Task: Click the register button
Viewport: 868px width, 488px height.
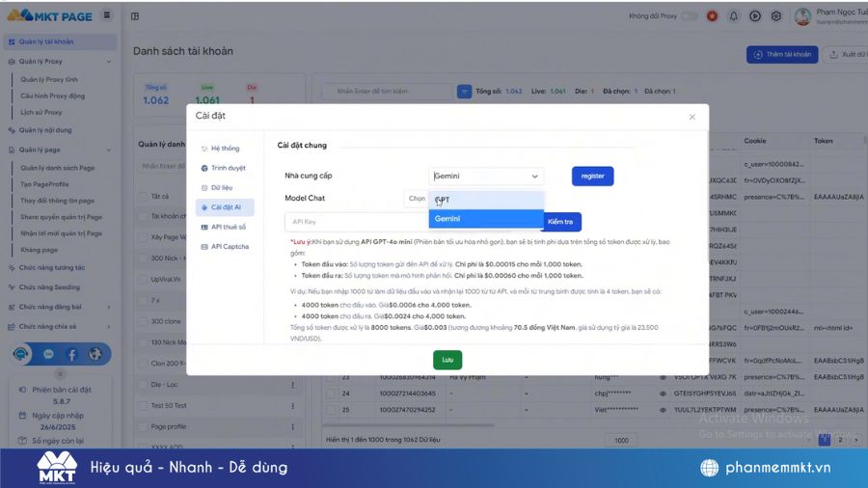Action: click(x=592, y=176)
